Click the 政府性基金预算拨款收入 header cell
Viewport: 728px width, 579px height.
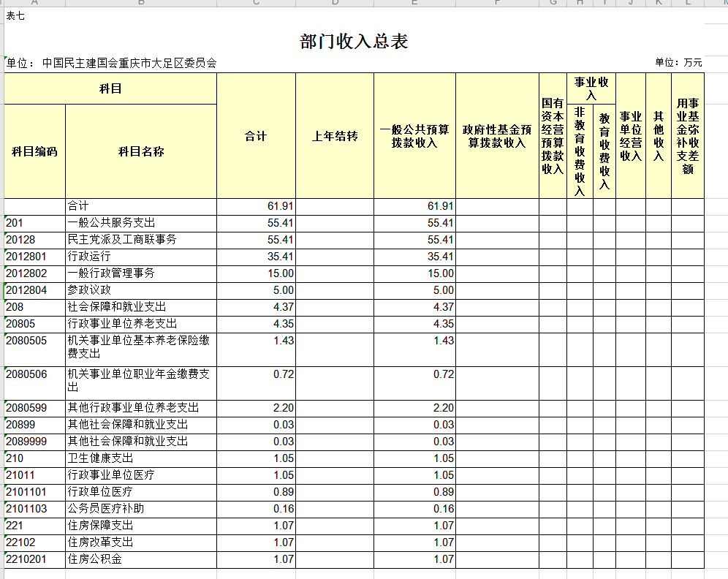[x=497, y=136]
